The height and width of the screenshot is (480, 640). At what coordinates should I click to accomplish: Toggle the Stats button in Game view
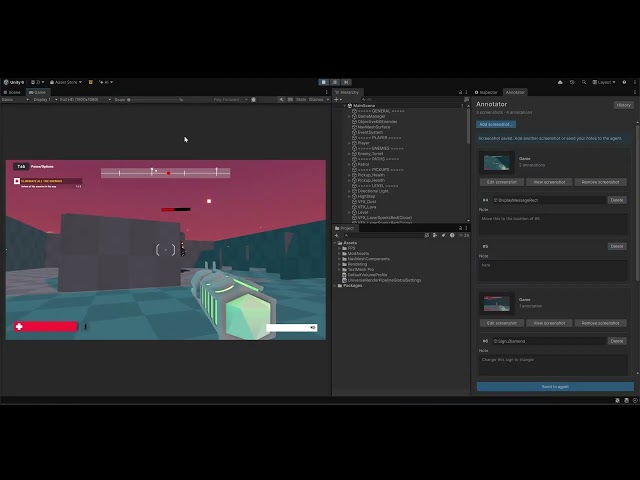pos(301,100)
